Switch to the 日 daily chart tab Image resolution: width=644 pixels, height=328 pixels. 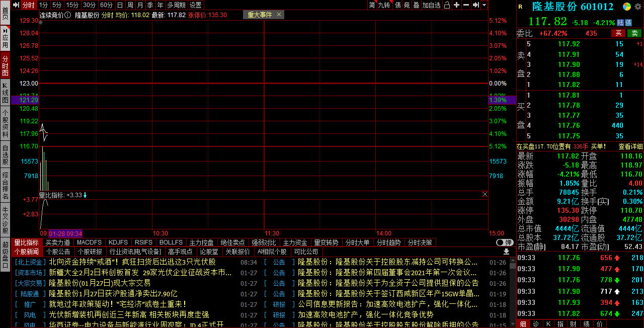pos(120,5)
